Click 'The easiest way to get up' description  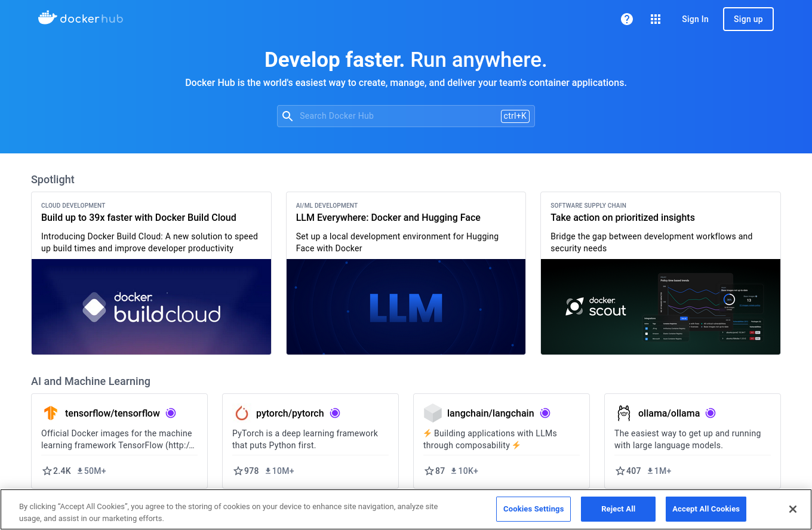pos(687,439)
